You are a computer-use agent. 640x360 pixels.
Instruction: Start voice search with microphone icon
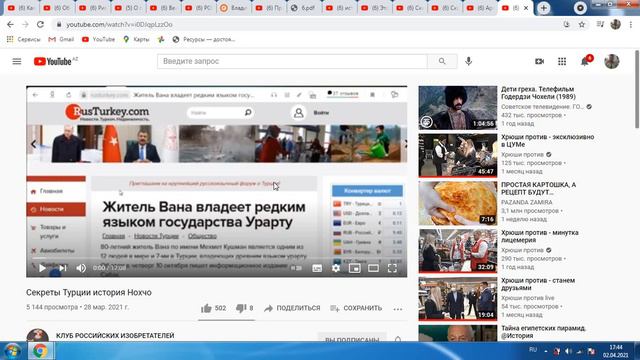469,61
